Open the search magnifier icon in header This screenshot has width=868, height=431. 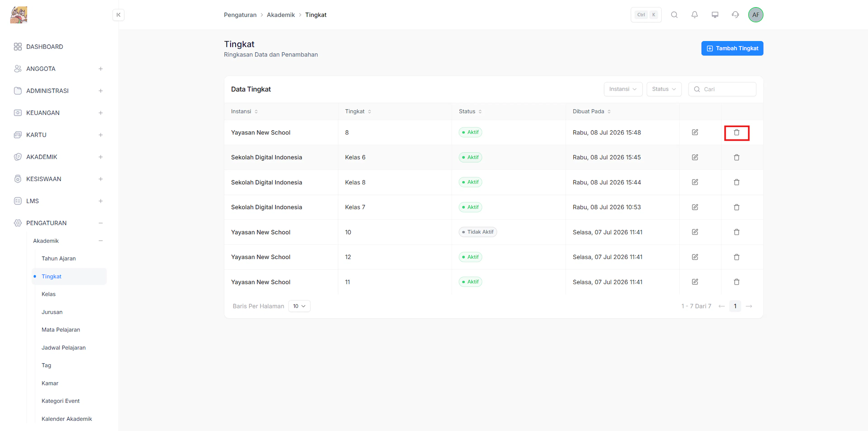tap(674, 15)
